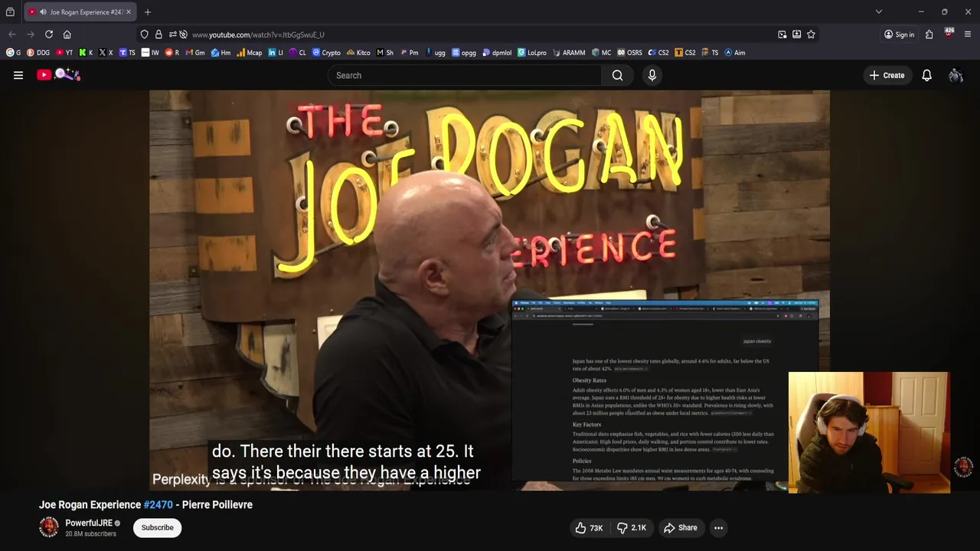Open the Sh bookmark
Screen dimensions: 980x551
coord(385,53)
